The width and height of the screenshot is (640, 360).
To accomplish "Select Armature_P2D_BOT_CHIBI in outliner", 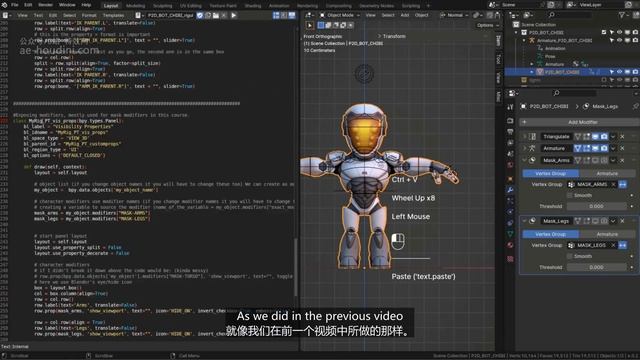I will coord(564,40).
